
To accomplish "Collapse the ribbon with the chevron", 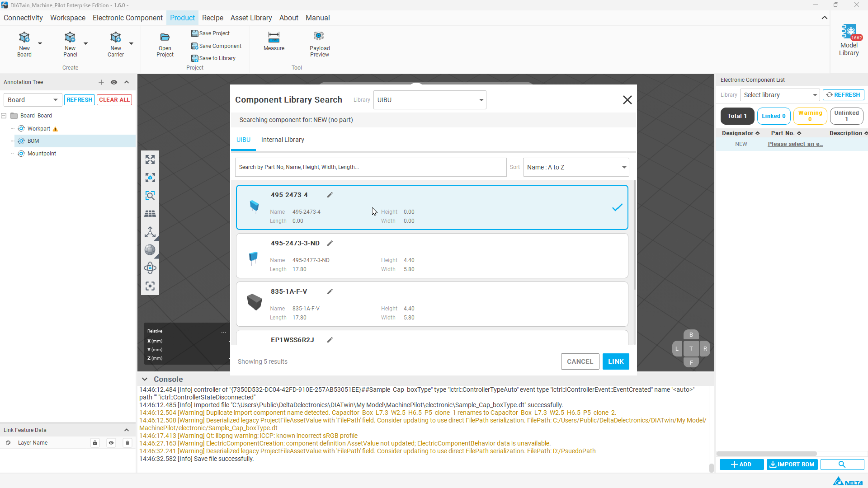I will pos(825,18).
